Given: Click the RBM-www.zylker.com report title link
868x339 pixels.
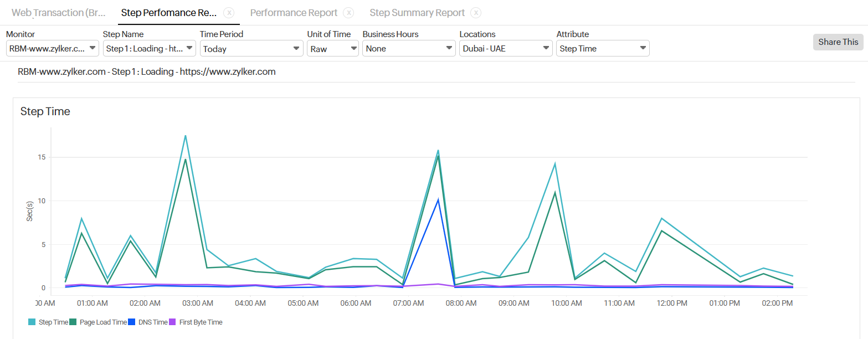Looking at the screenshot, I should 147,71.
